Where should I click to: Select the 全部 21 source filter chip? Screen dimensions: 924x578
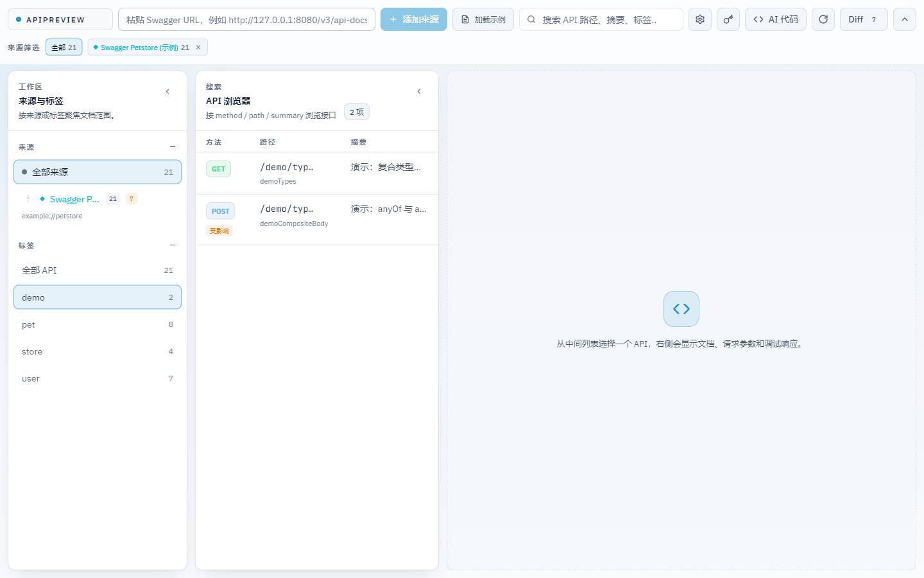click(64, 48)
